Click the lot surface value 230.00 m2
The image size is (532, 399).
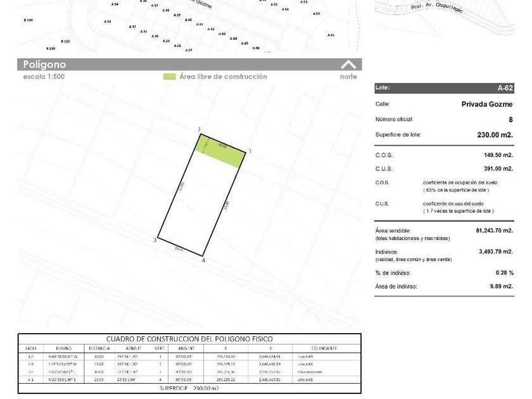coord(495,135)
